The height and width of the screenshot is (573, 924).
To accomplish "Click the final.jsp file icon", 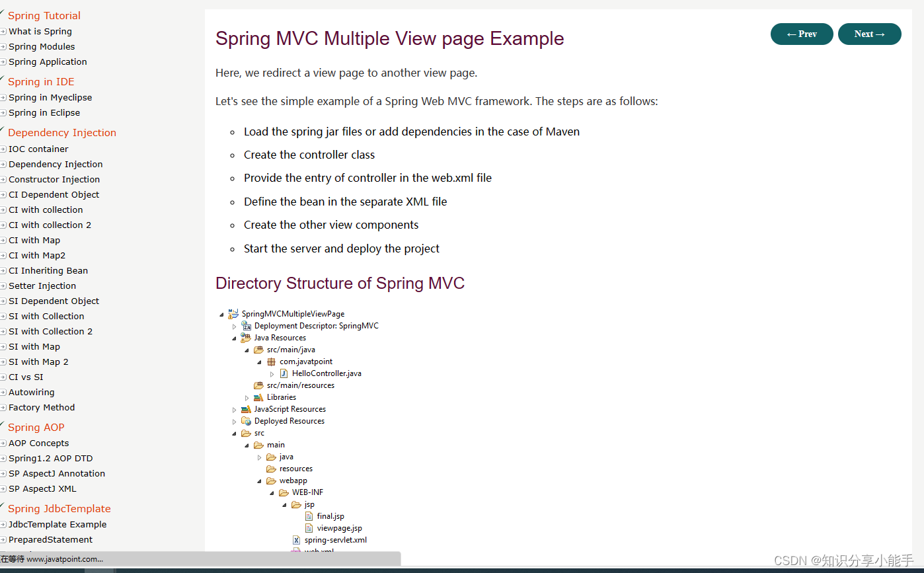I will coord(309,516).
